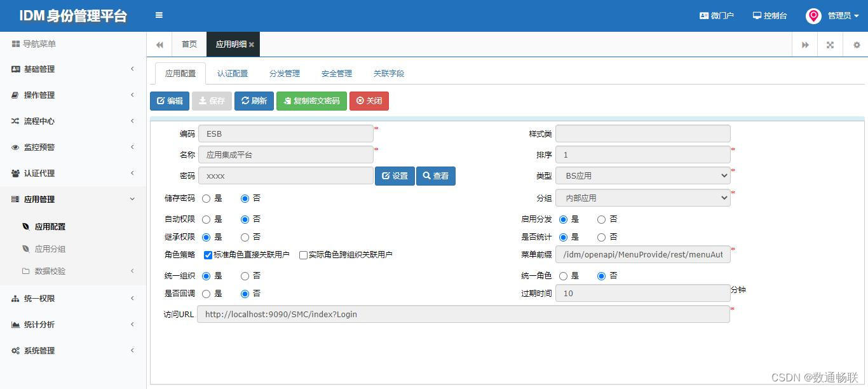This screenshot has height=389, width=868.
Task: Open the 管理员 user dropdown caret
Action: (857, 16)
